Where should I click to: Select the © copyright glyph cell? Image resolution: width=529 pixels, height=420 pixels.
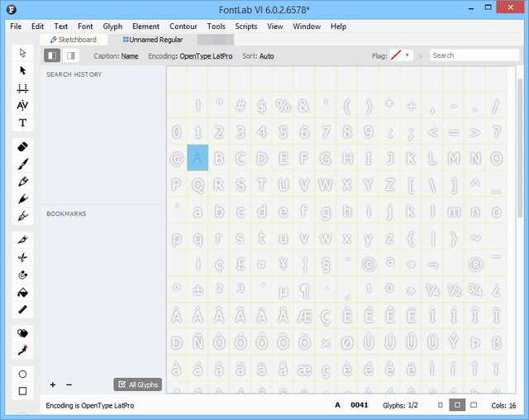[x=369, y=264]
